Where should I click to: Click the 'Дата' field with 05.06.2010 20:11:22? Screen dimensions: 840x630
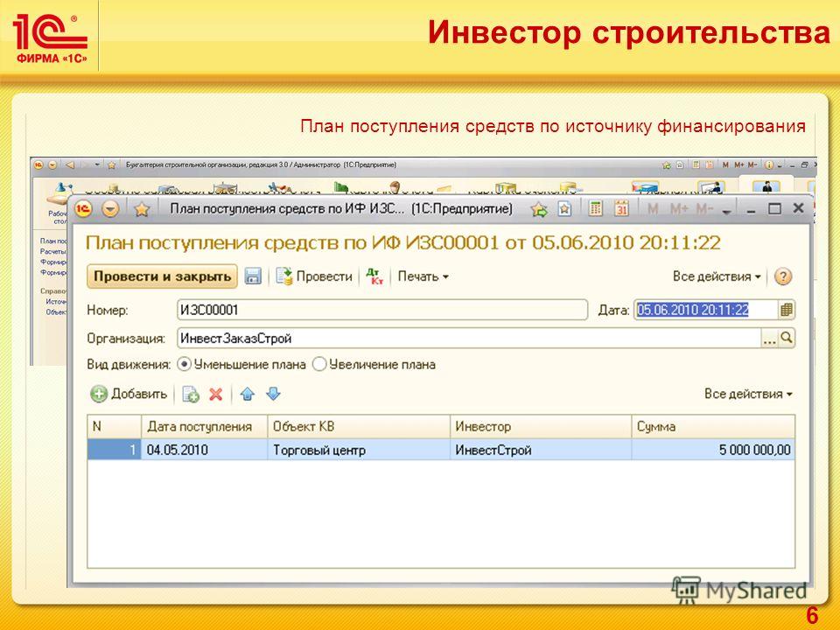[705, 310]
